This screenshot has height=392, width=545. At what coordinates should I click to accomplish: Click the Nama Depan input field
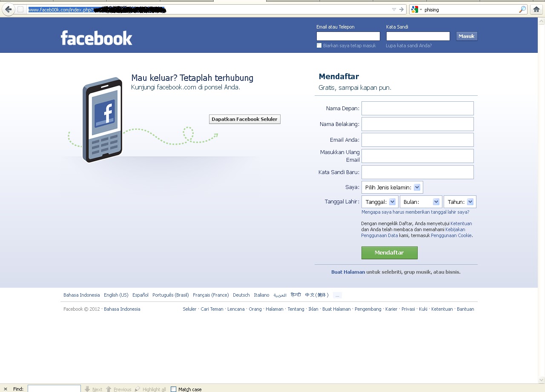point(418,108)
